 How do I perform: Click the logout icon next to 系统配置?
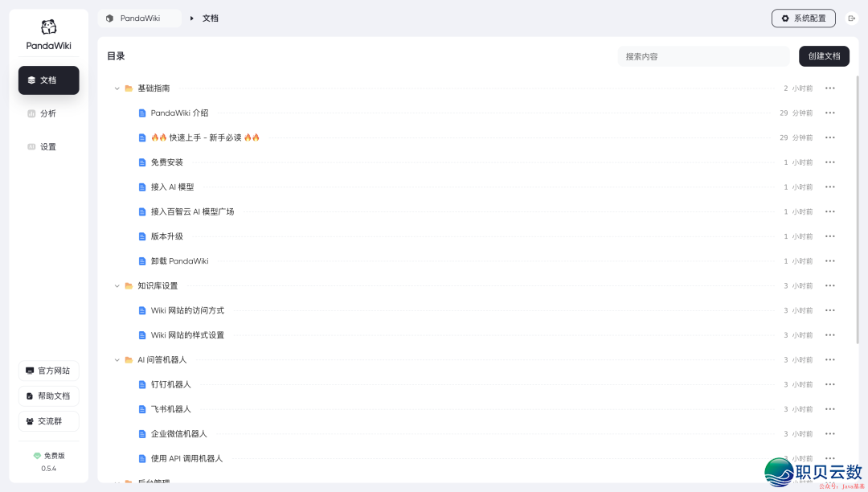point(851,18)
